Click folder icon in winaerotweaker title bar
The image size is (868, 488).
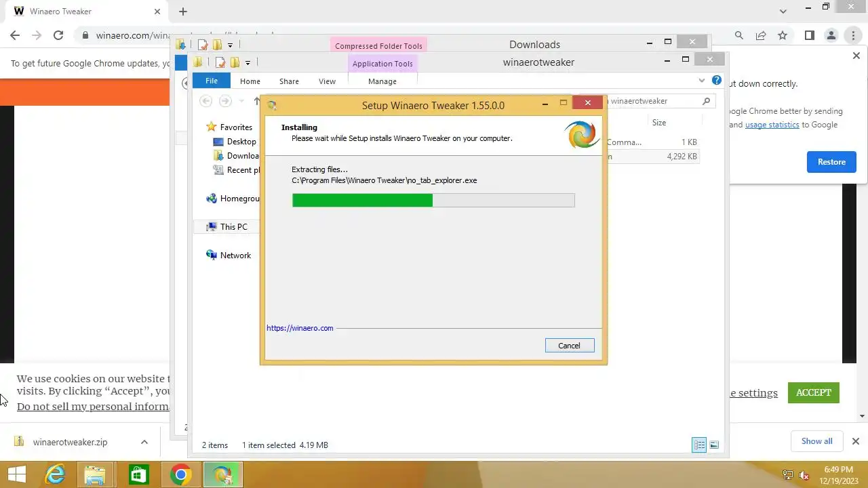[197, 62]
